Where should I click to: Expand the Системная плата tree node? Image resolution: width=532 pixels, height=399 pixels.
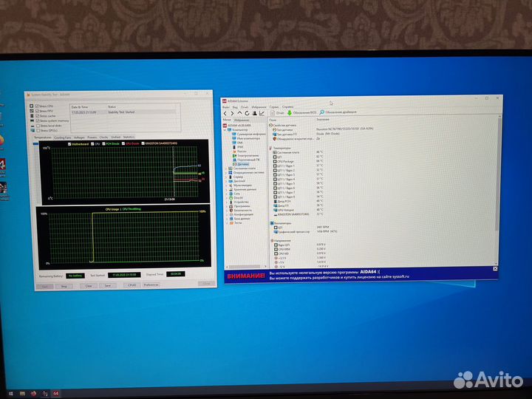[x=226, y=168]
